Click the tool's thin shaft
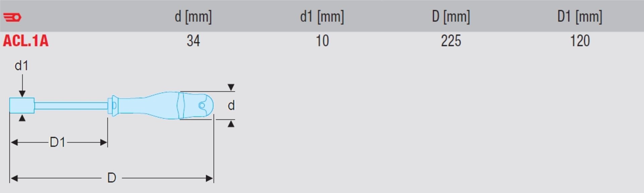Screen dimensions: 644x193 click(71, 106)
